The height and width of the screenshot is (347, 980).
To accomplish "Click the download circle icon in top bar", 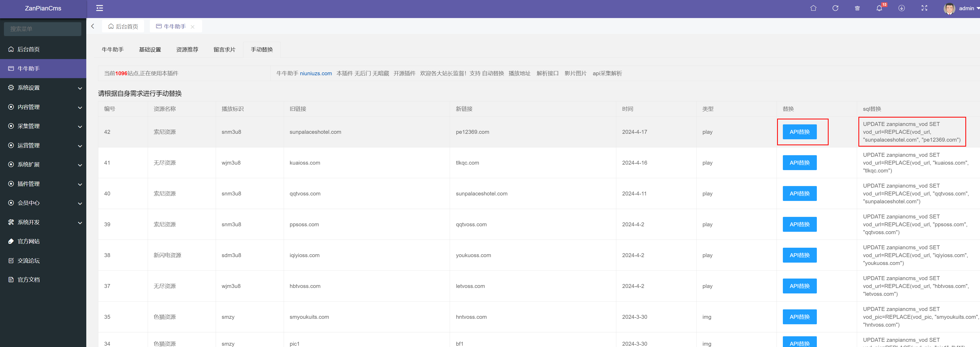I will (x=902, y=8).
